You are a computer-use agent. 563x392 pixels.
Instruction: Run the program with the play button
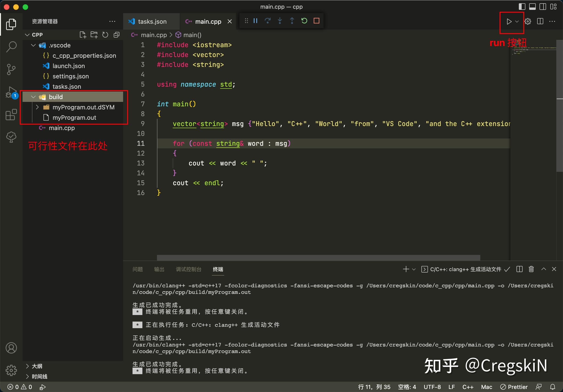click(x=509, y=22)
